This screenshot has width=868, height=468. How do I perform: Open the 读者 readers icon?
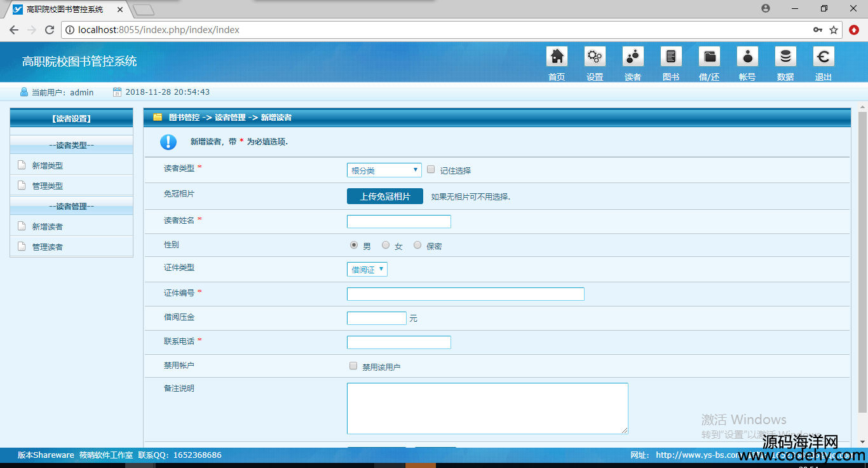[633, 57]
